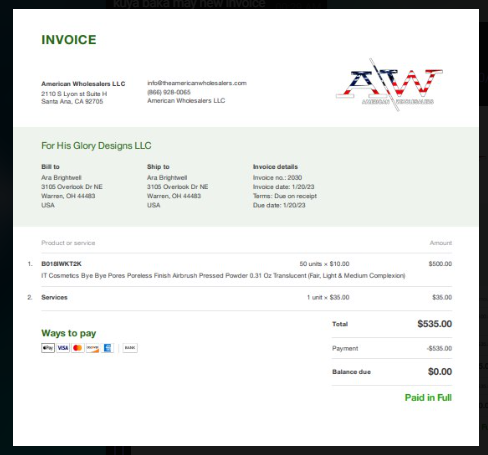Click the Invoice date: 1/20/23 text
488x455 pixels.
pos(283,187)
